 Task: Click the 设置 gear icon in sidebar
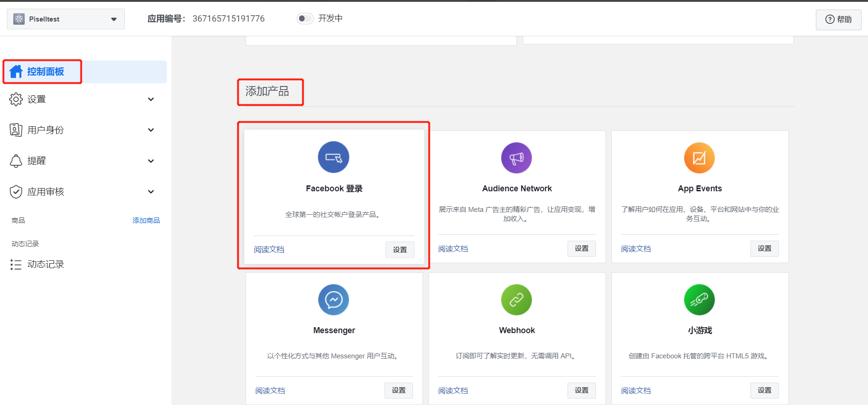pyautogui.click(x=16, y=99)
